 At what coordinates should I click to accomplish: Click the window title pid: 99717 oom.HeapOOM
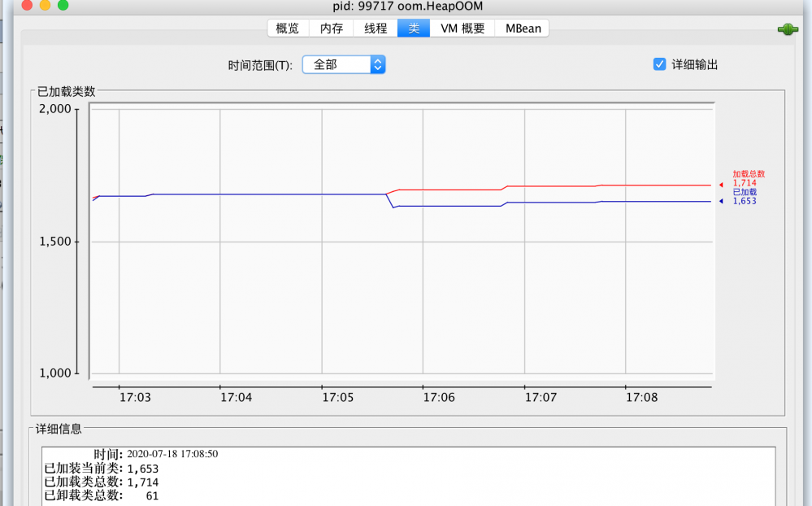coord(407,7)
